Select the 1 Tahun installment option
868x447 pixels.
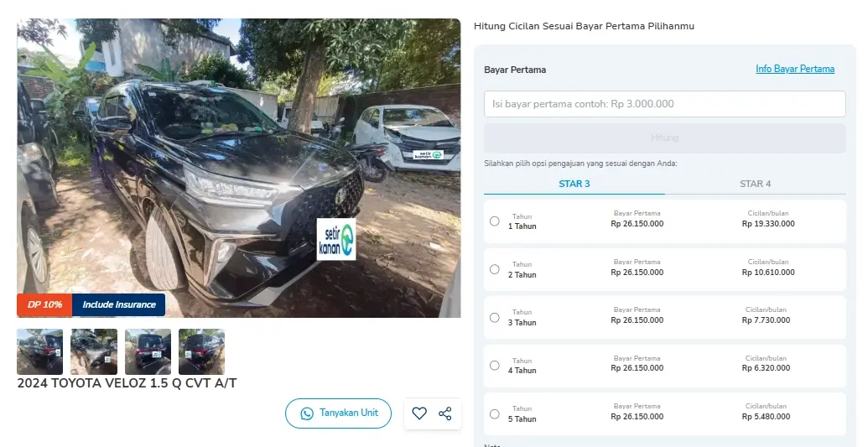click(x=495, y=221)
